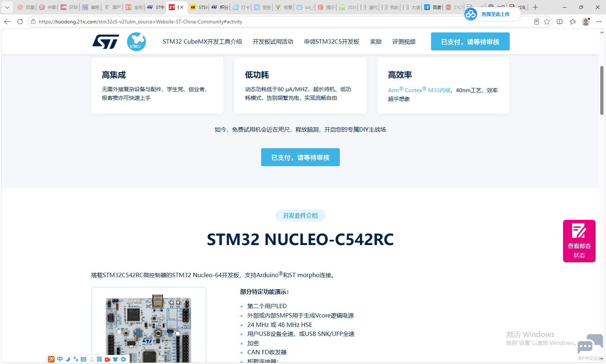The image size is (606, 364).
Task: Open the IME soft keyboard icon
Action: pos(84,359)
